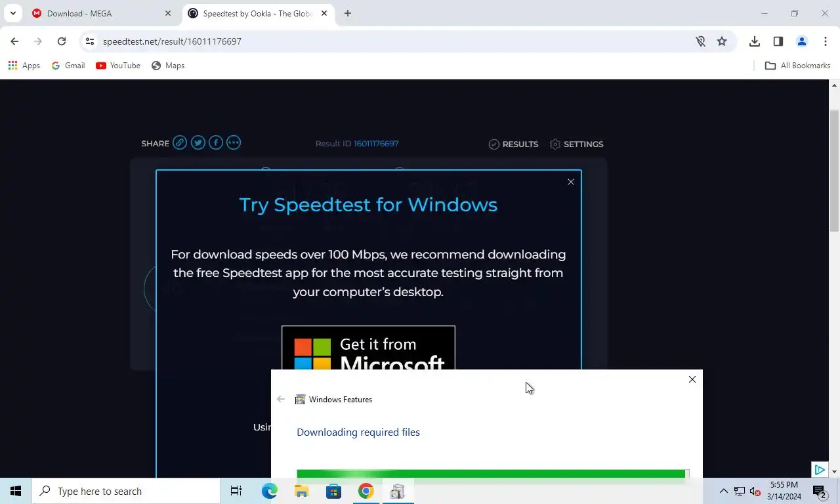Open Chrome downloads panel
This screenshot has width=840, height=504.
point(755,41)
